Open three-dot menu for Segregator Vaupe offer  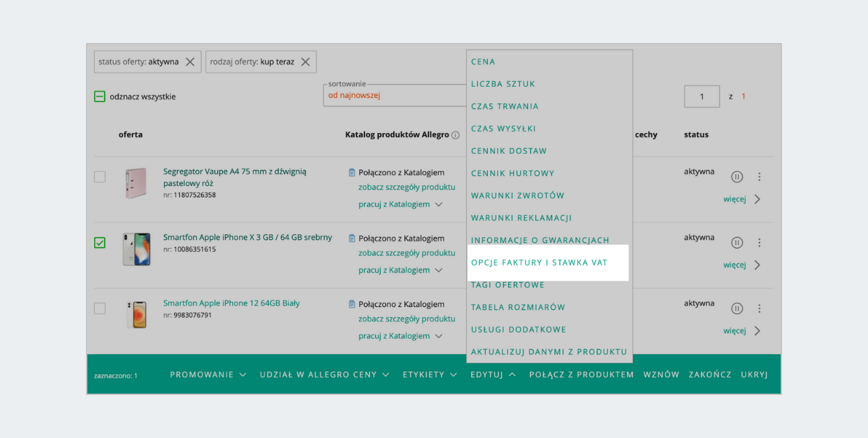[759, 177]
